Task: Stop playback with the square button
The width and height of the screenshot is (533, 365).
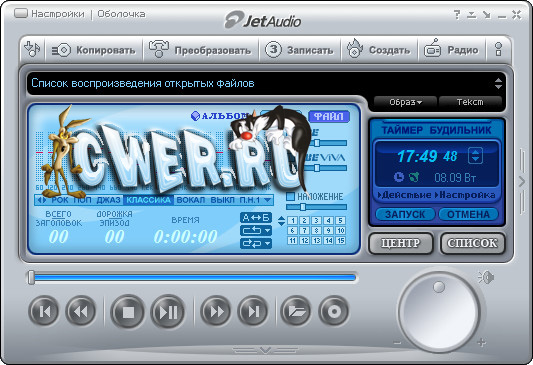Action: click(128, 312)
